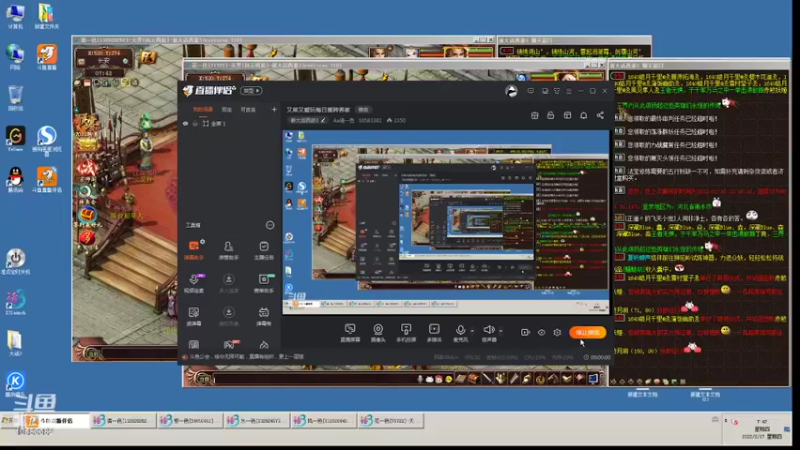Open the Read Danmu tool icon
The image size is (800, 450).
194,315
